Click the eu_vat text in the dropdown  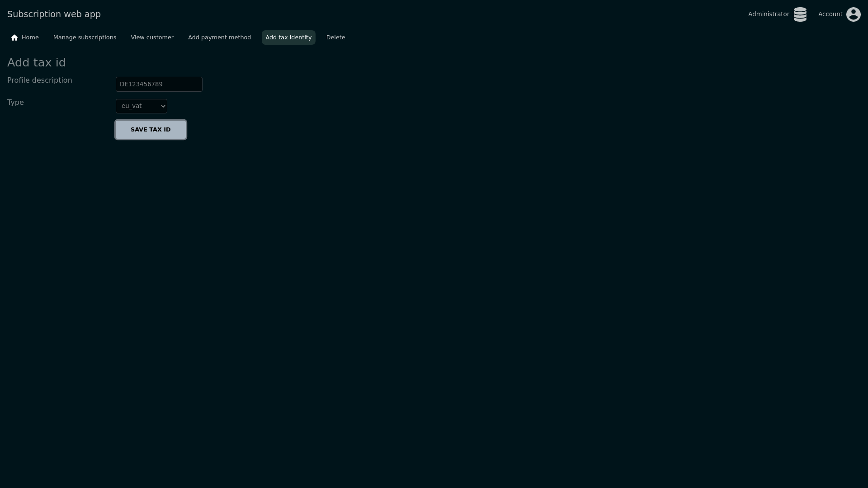[132, 106]
